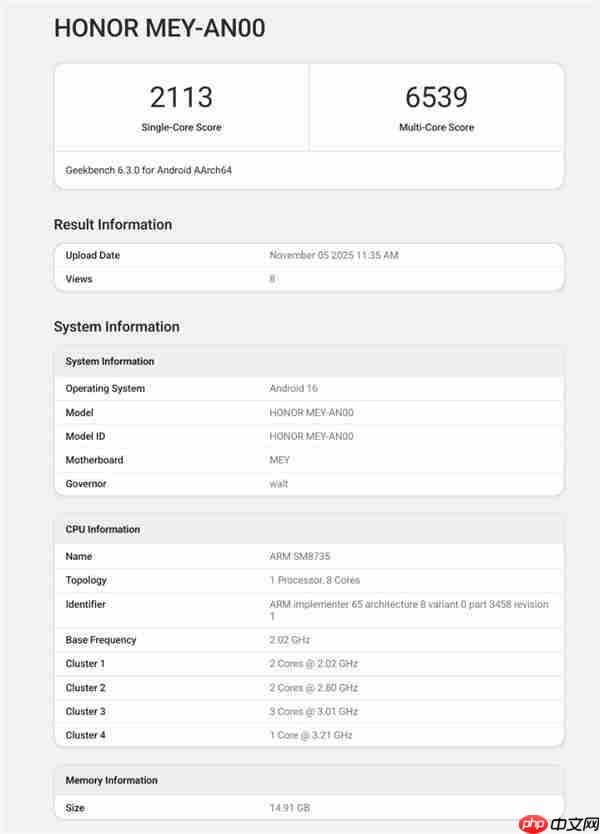Viewport: 600px width, 834px height.
Task: Select the Motherboard value MEY
Action: (279, 460)
